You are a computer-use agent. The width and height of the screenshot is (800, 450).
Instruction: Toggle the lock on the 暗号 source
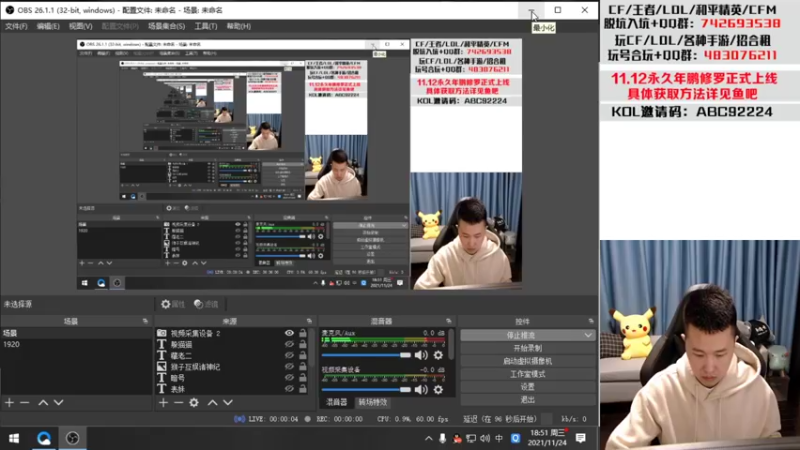coord(303,378)
